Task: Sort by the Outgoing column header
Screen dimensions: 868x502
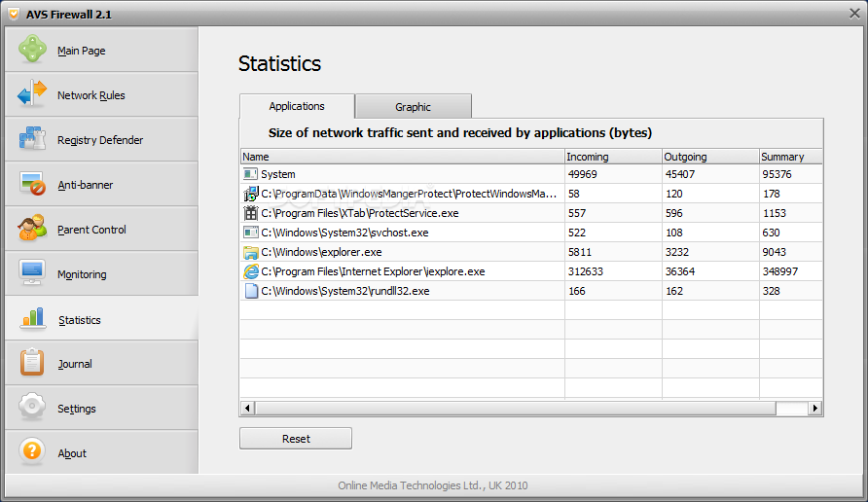Action: click(710, 157)
